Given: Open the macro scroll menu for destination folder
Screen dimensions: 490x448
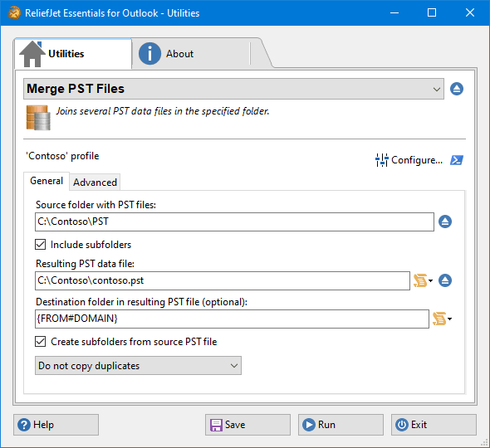Looking at the screenshot, I should [x=442, y=319].
